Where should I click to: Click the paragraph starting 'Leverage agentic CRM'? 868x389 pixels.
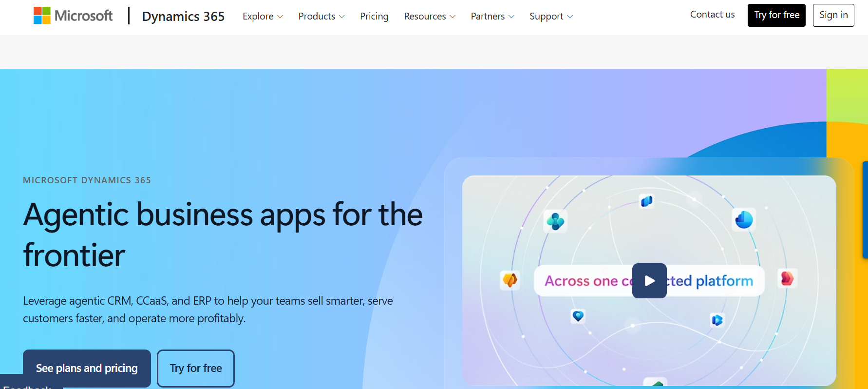point(208,310)
